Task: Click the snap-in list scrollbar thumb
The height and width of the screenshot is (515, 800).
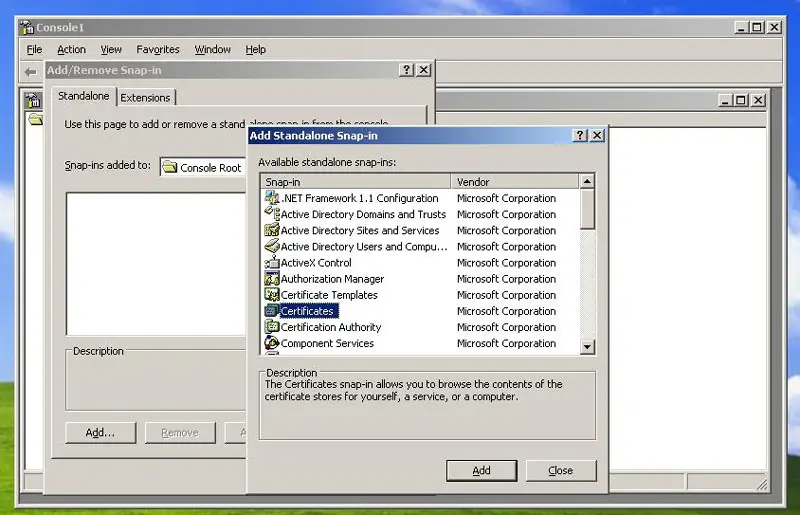Action: click(x=587, y=209)
